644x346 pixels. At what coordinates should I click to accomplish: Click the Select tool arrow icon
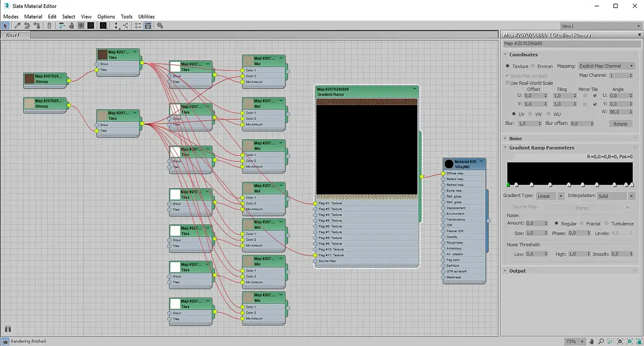click(x=6, y=26)
